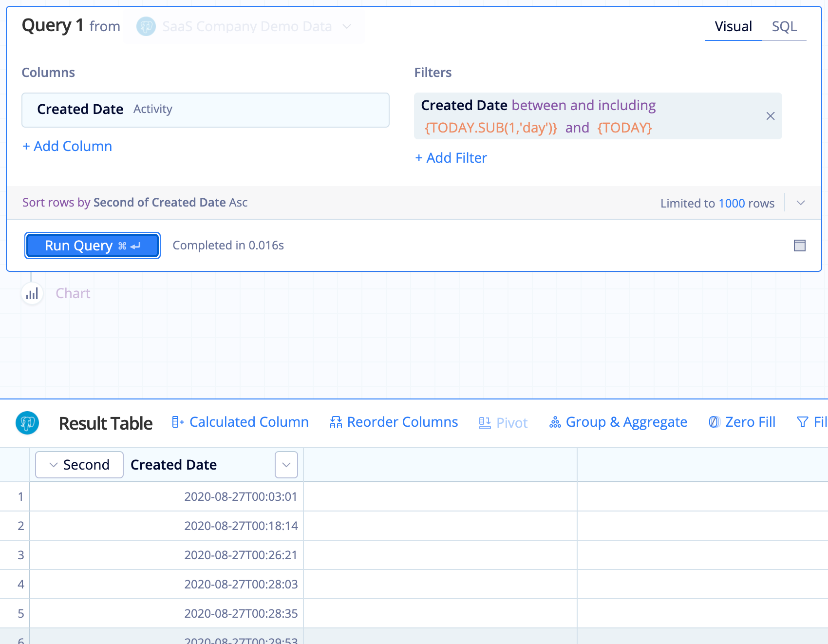Click the Query 1 title

tap(53, 25)
